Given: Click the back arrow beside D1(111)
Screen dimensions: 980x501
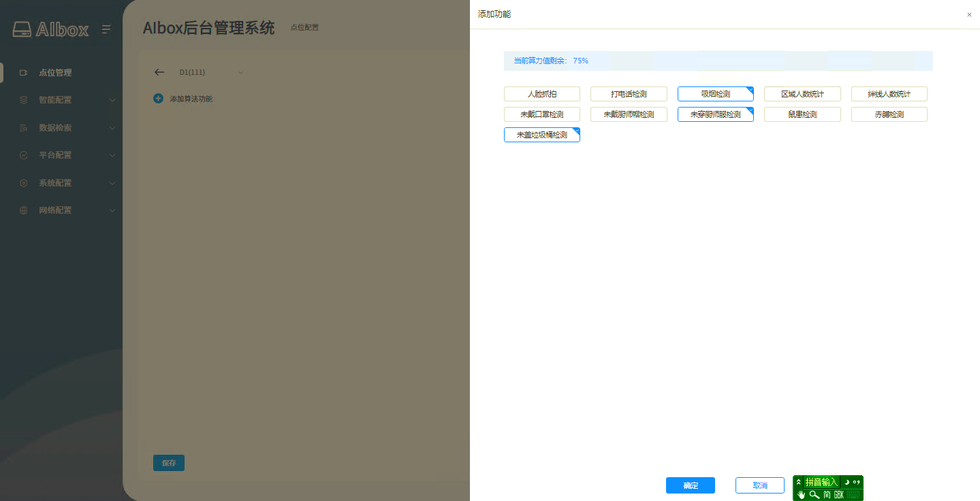Looking at the screenshot, I should (x=159, y=72).
